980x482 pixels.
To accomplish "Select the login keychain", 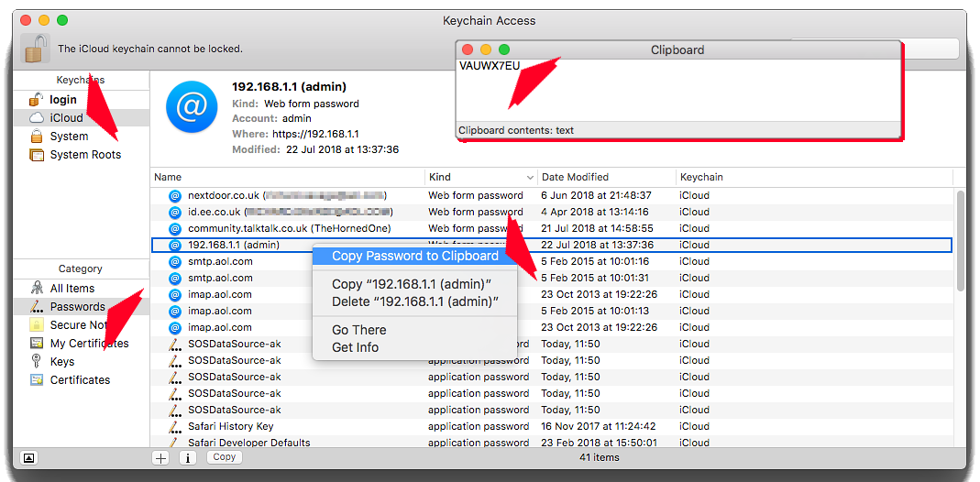I will point(62,100).
